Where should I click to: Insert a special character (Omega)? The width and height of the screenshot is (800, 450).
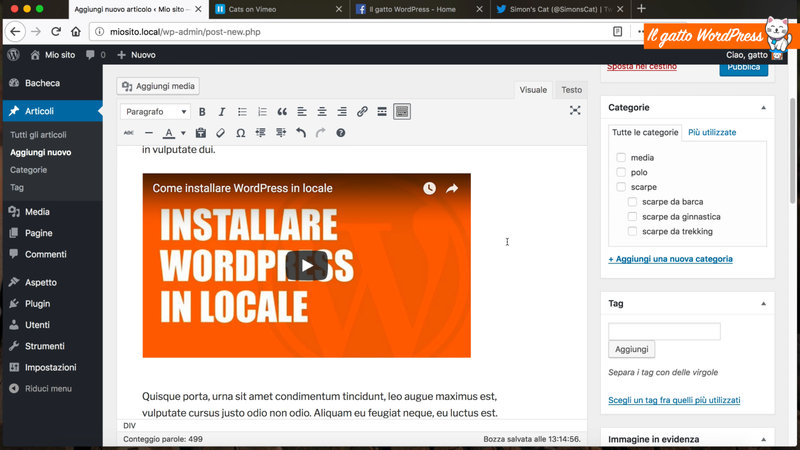[x=240, y=133]
